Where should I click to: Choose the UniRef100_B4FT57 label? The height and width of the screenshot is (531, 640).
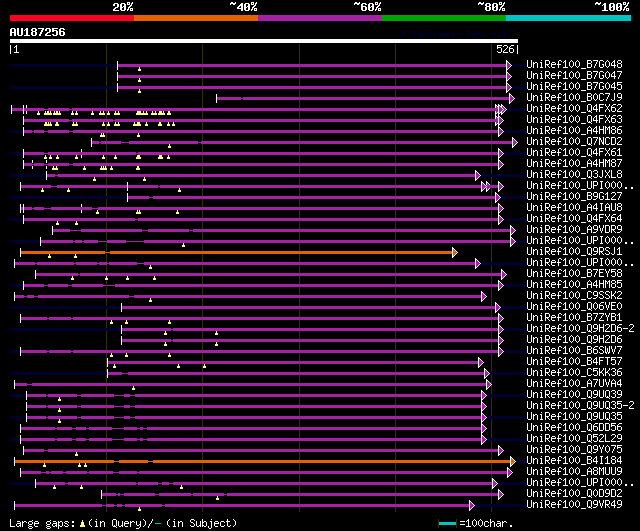[574, 362]
